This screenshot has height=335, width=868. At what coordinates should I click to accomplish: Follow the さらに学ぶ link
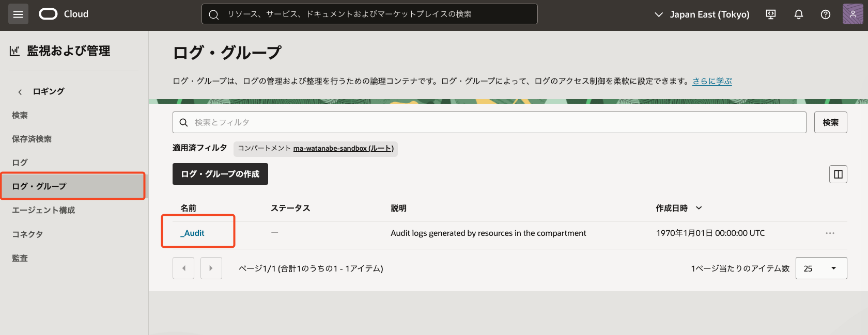(x=712, y=81)
